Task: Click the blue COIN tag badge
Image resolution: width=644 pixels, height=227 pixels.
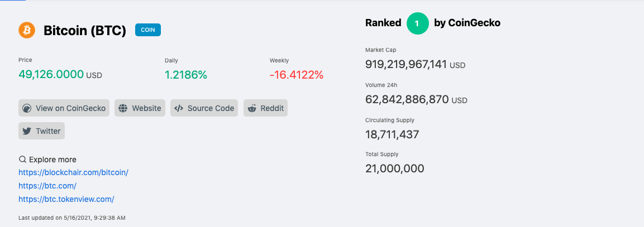Action: (x=148, y=30)
